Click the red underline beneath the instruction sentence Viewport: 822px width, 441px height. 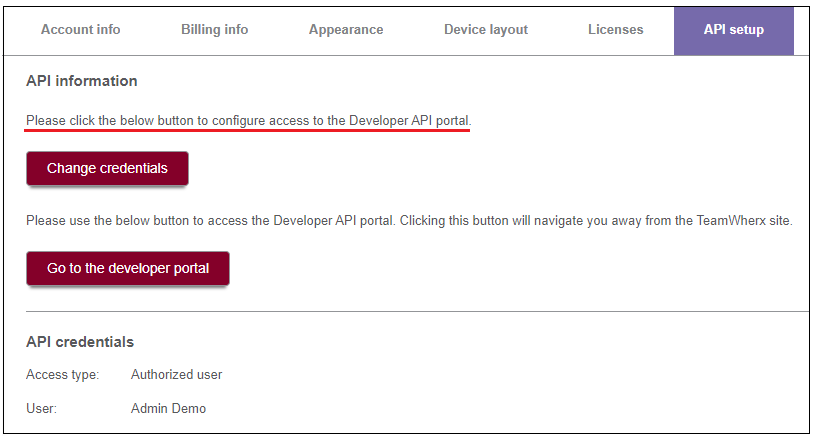(x=248, y=131)
